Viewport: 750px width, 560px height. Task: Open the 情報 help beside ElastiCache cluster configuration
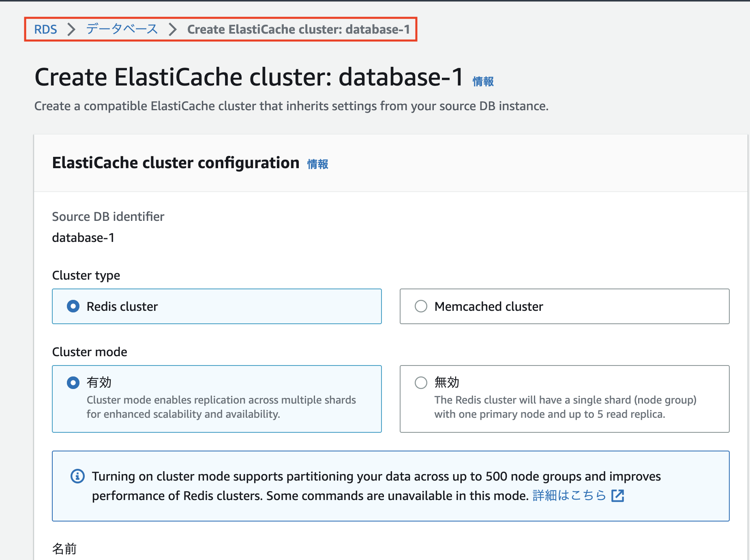coord(317,164)
